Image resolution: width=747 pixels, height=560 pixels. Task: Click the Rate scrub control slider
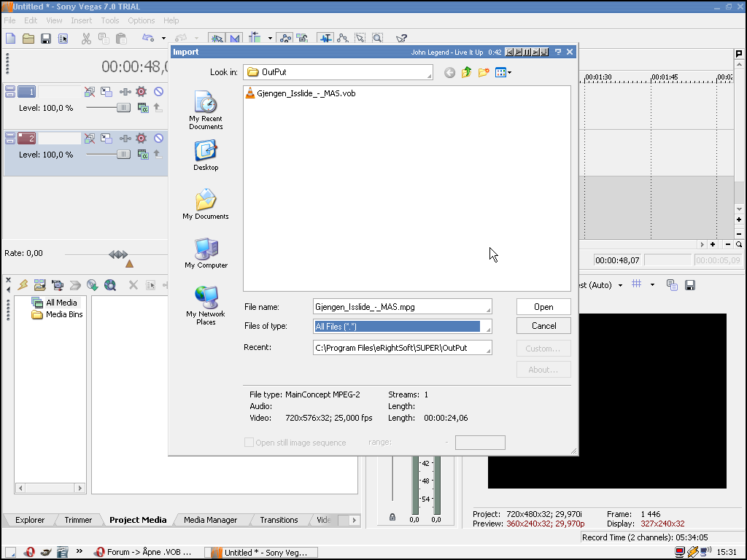pyautogui.click(x=118, y=254)
